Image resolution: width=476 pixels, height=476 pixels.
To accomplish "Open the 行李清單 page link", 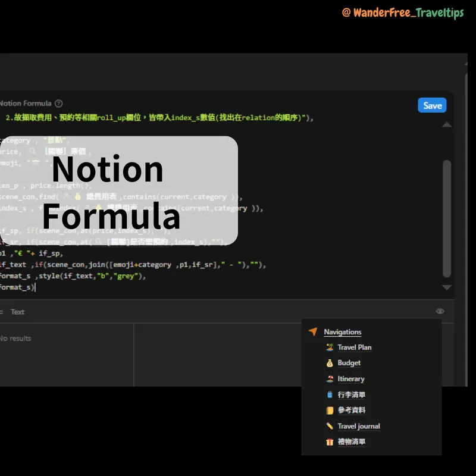I will pyautogui.click(x=351, y=394).
